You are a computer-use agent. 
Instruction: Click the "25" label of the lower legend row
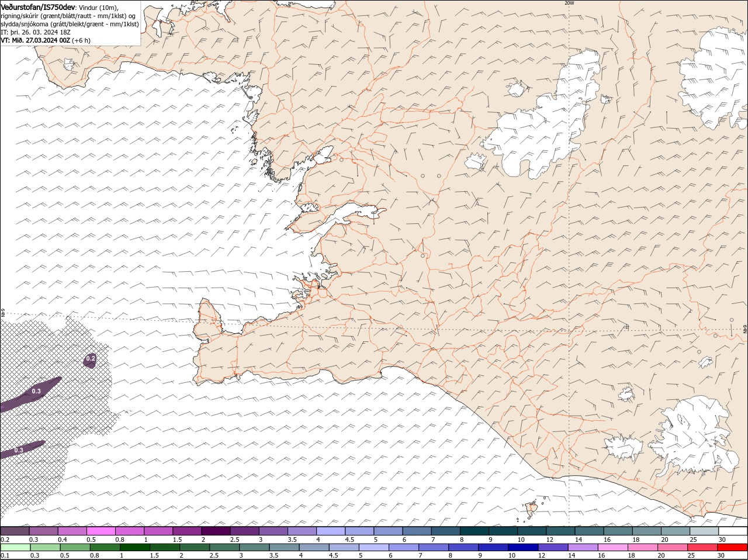coord(691,555)
